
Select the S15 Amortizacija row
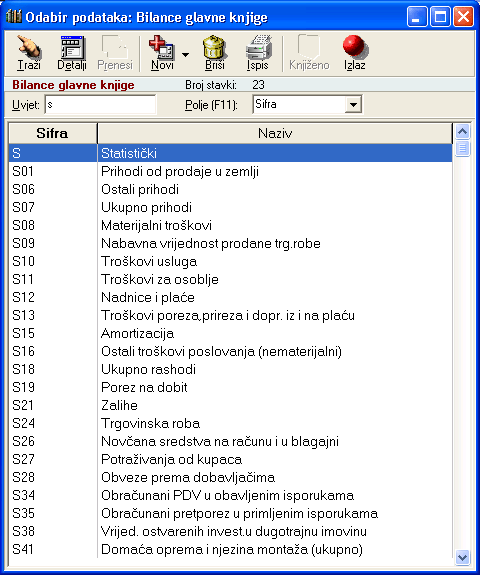[x=231, y=334]
